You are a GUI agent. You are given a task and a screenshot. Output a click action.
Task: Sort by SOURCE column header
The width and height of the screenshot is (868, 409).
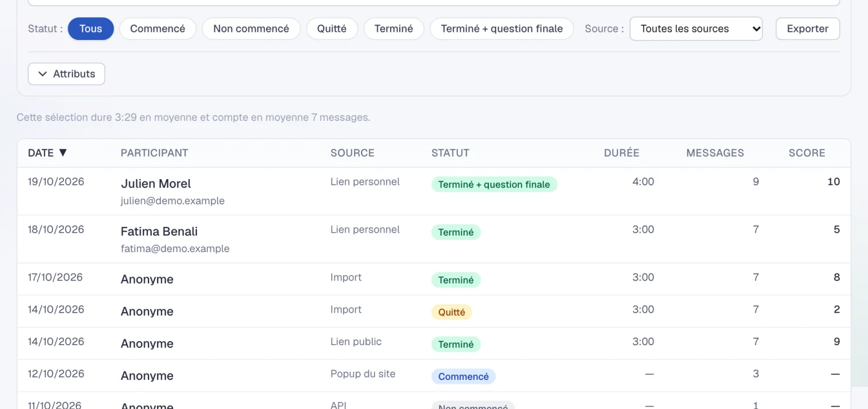[x=352, y=153]
